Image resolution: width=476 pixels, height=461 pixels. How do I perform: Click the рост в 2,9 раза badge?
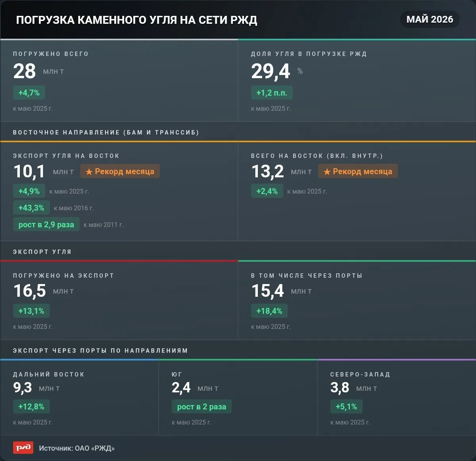click(x=46, y=225)
